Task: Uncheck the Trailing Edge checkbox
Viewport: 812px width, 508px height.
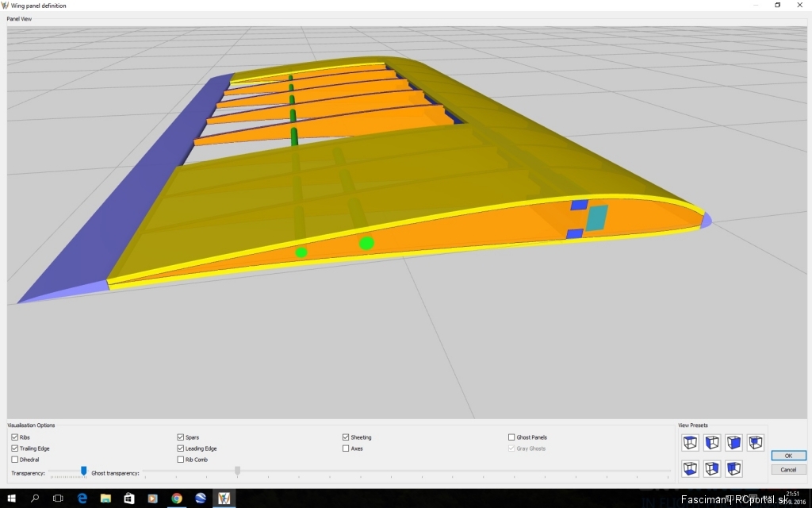Action: tap(14, 448)
